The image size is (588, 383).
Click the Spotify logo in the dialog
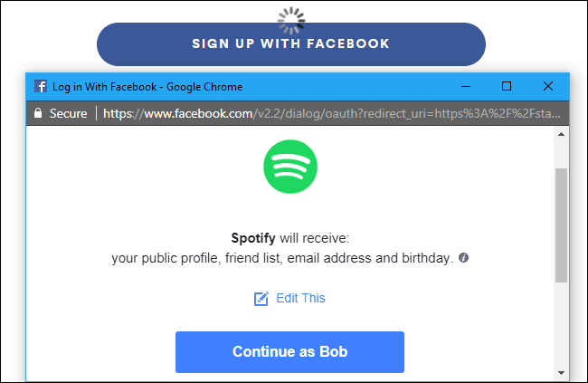(289, 167)
